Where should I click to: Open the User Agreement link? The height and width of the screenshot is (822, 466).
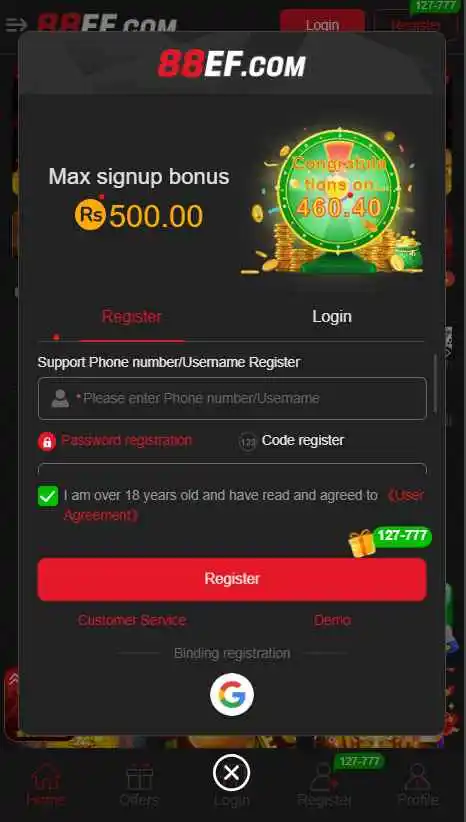click(x=244, y=505)
